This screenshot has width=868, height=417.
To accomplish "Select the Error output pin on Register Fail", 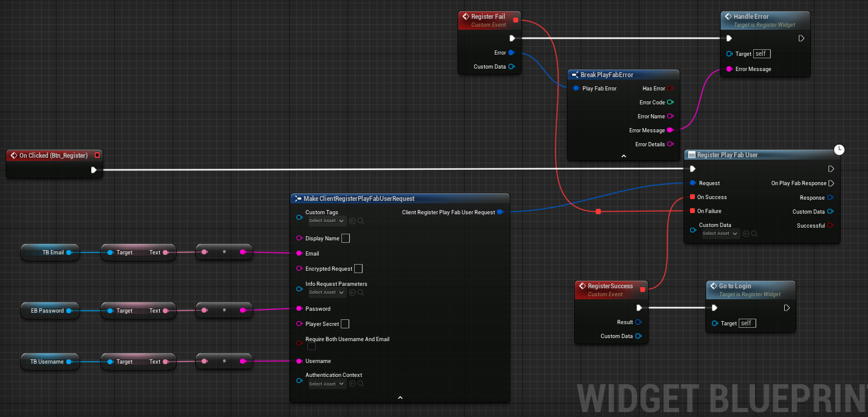I will [511, 53].
